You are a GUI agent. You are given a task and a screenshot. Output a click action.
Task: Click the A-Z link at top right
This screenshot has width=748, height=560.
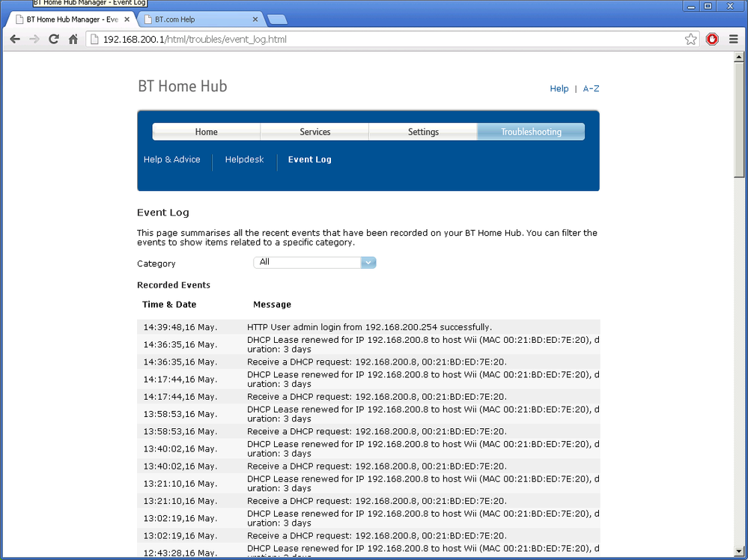click(591, 89)
